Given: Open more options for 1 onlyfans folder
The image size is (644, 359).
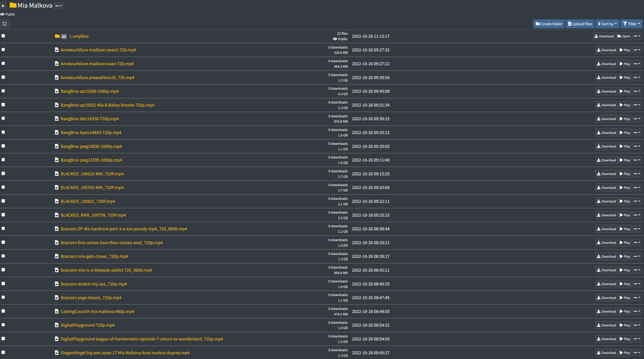Looking at the screenshot, I should pyautogui.click(x=637, y=36).
